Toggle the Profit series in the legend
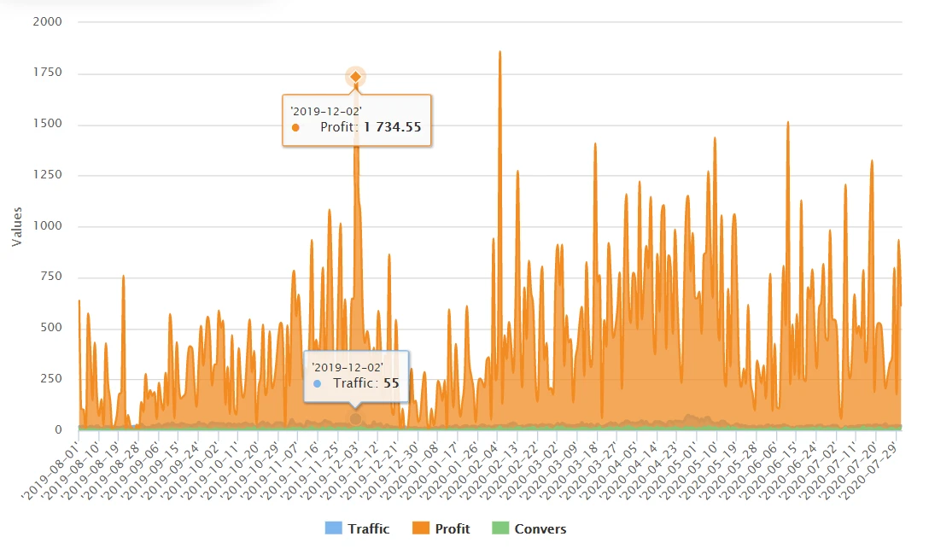The width and height of the screenshot is (929, 560). tap(441, 528)
